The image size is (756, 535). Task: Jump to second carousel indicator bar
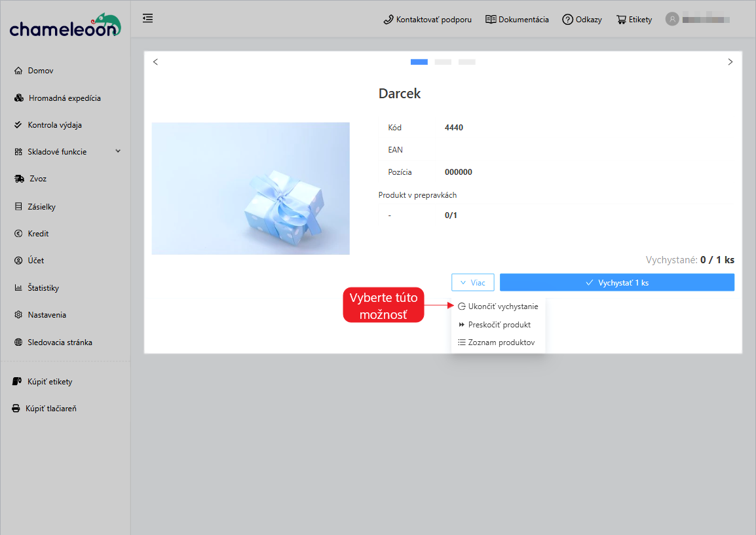[443, 62]
